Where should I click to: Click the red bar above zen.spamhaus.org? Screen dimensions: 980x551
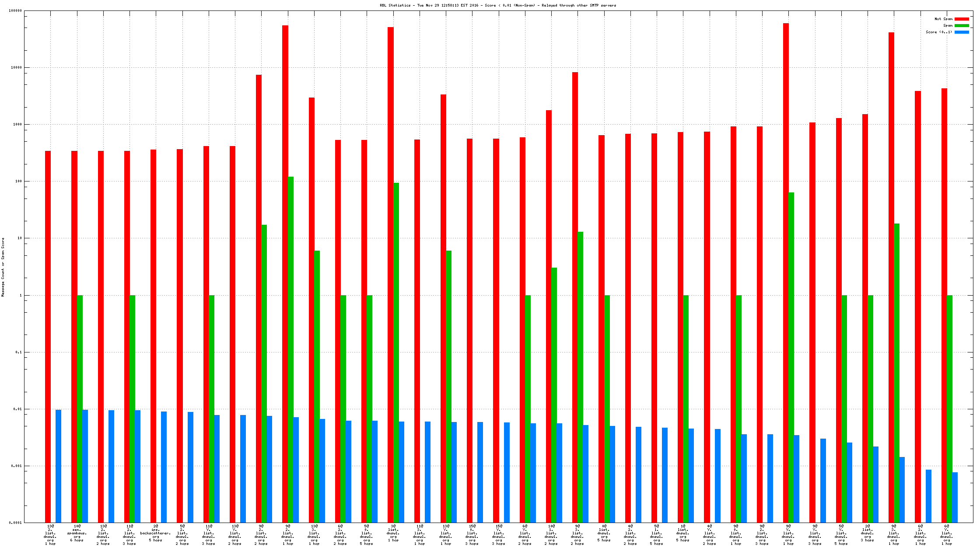tap(74, 337)
